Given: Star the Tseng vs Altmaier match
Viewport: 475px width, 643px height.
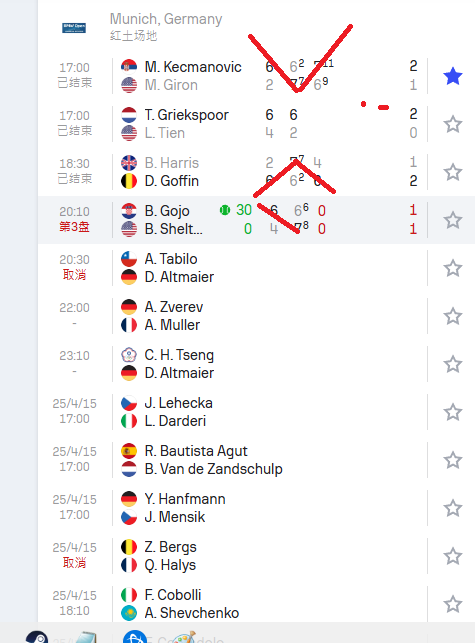Looking at the screenshot, I should [453, 364].
